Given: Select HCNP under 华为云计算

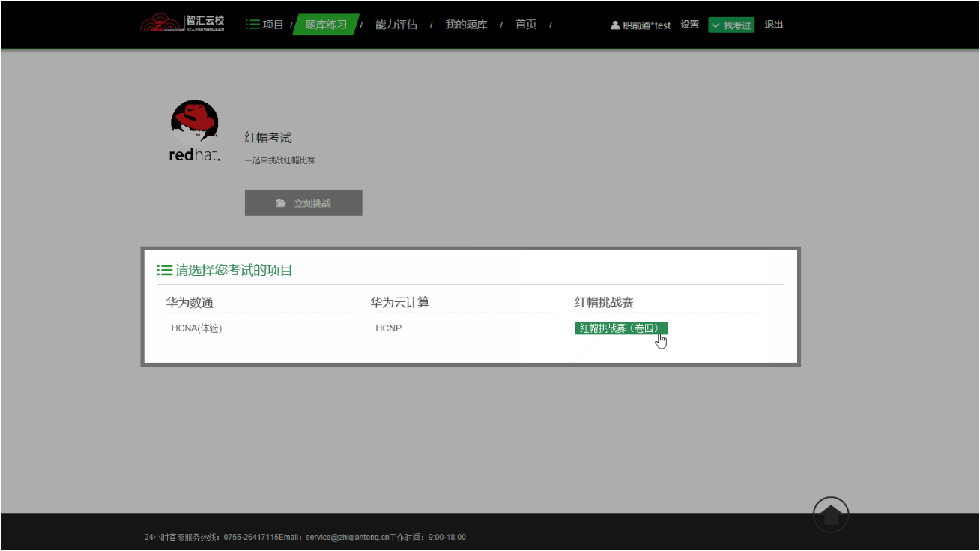Looking at the screenshot, I should point(389,328).
